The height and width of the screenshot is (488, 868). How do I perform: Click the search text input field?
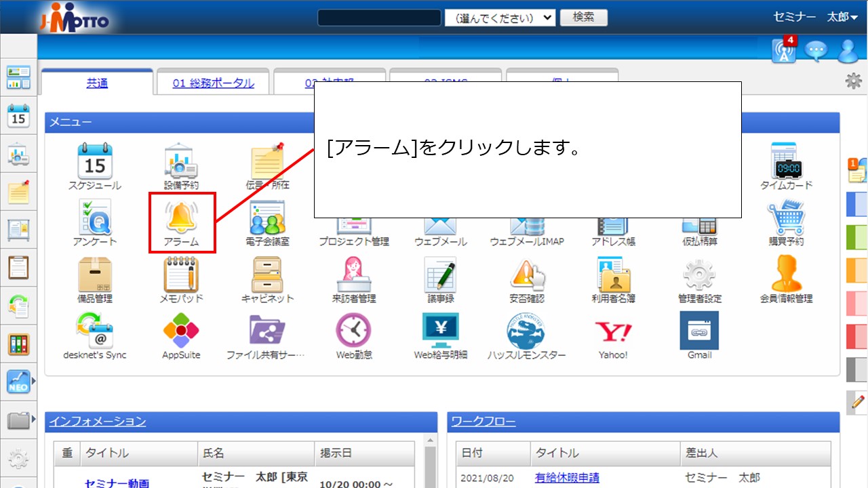(379, 18)
